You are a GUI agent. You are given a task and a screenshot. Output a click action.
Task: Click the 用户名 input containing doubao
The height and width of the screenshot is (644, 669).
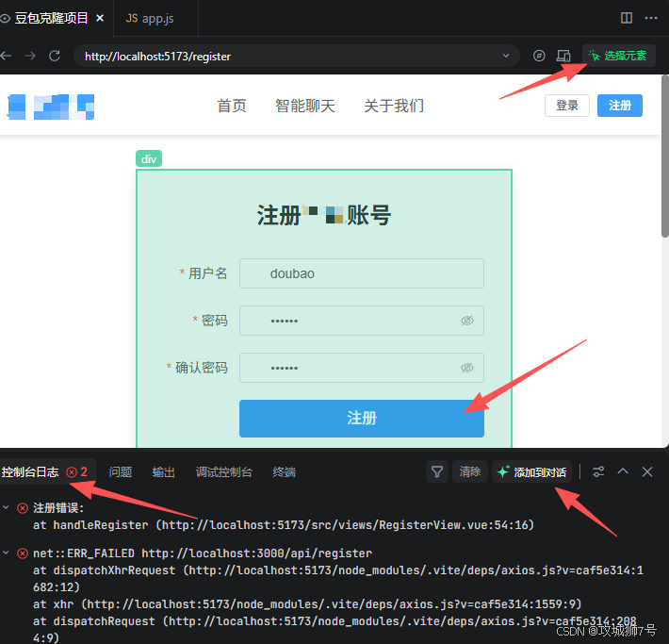(x=362, y=273)
